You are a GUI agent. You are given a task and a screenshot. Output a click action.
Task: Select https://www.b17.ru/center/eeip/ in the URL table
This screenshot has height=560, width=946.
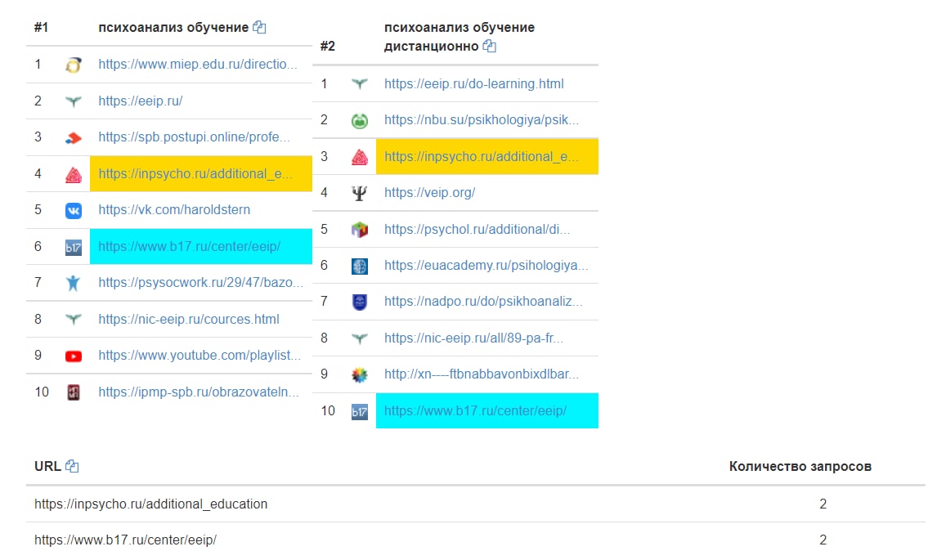tap(125, 540)
